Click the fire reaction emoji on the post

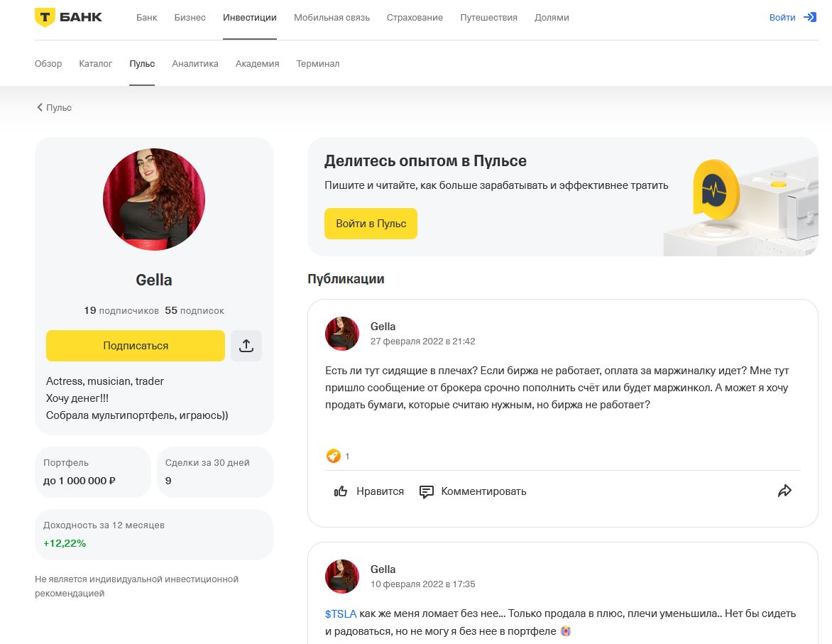[333, 456]
